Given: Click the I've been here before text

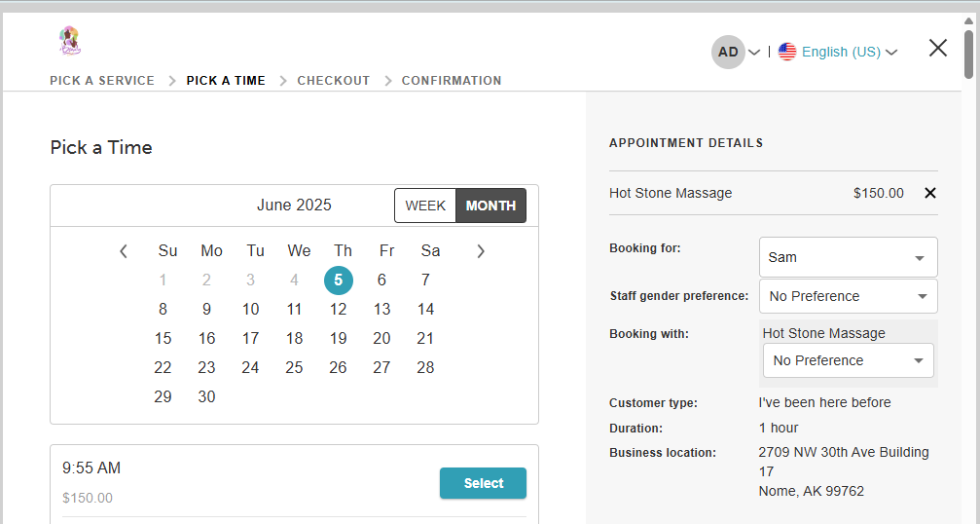Looking at the screenshot, I should 825,402.
